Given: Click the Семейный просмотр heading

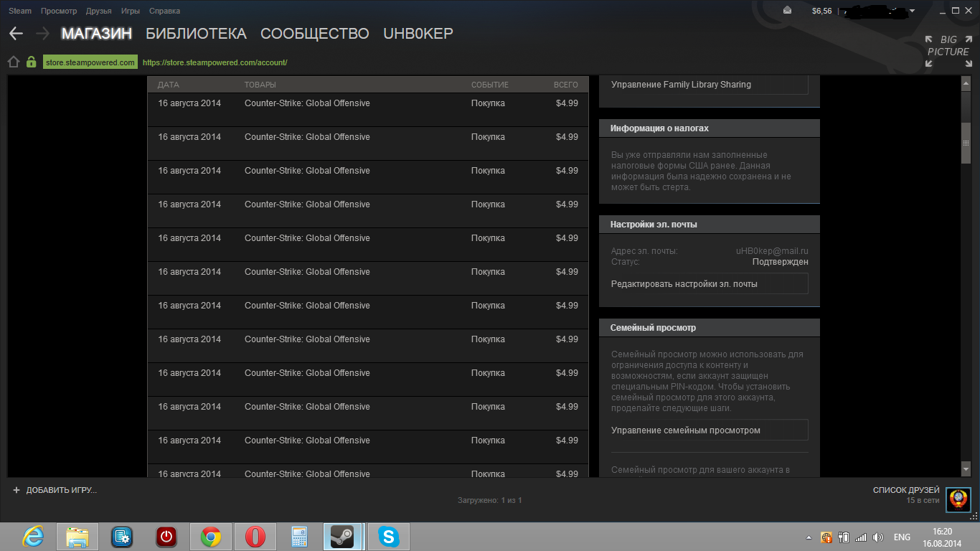Looking at the screenshot, I should [x=653, y=328].
